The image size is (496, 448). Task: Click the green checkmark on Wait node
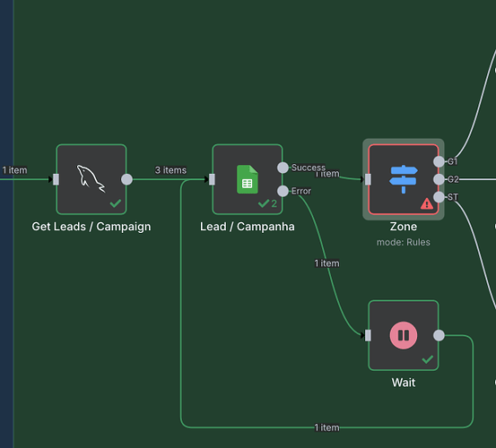(x=428, y=359)
